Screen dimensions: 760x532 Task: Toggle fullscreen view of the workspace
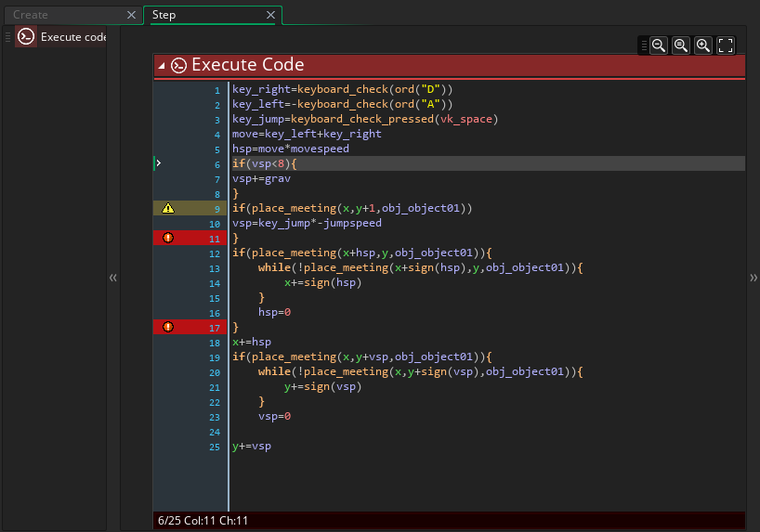(726, 45)
